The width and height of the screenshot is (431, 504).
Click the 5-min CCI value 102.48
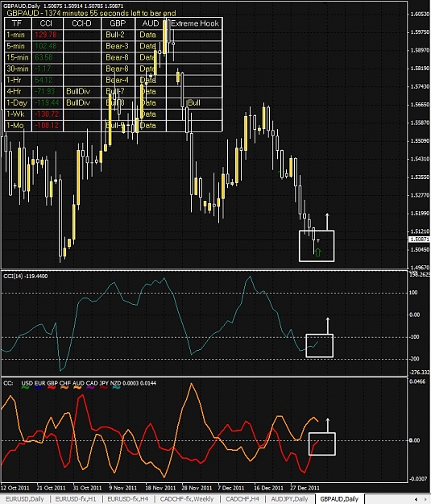[x=46, y=46]
